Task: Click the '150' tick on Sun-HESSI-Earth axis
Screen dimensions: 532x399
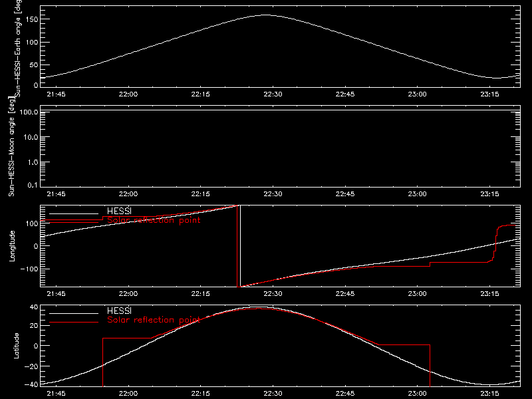Action: (33, 19)
